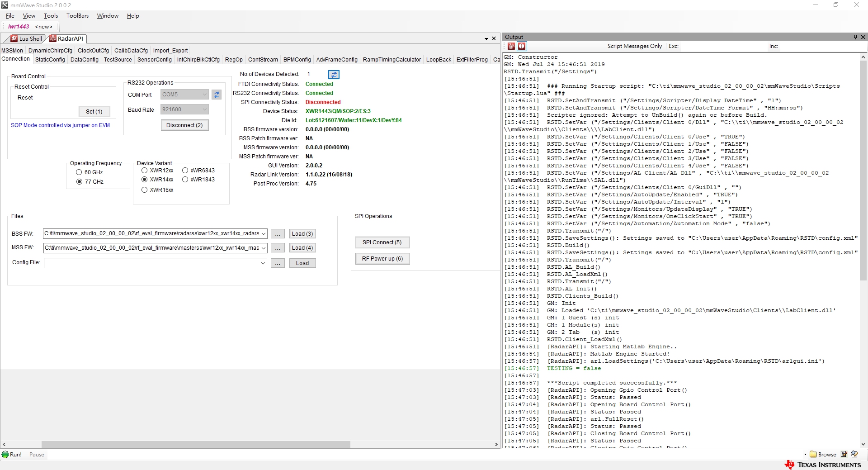Select the xWR1843 device variant
868x470 pixels.
coord(185,179)
